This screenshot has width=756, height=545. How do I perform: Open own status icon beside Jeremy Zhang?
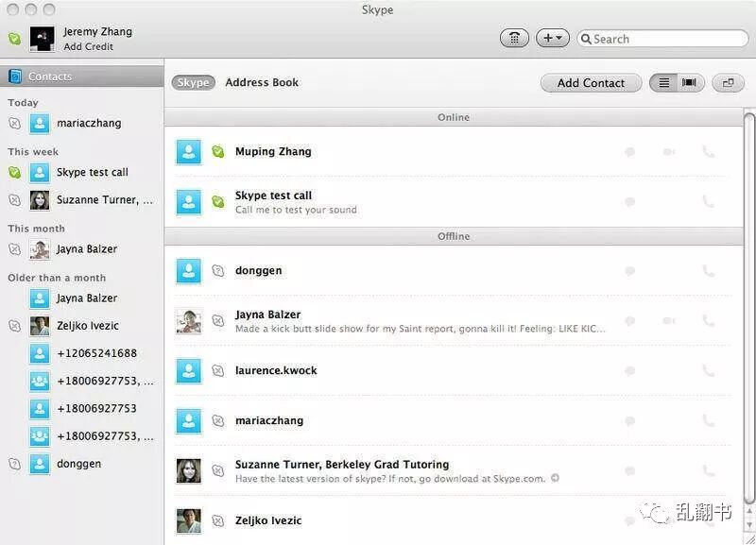coord(14,39)
